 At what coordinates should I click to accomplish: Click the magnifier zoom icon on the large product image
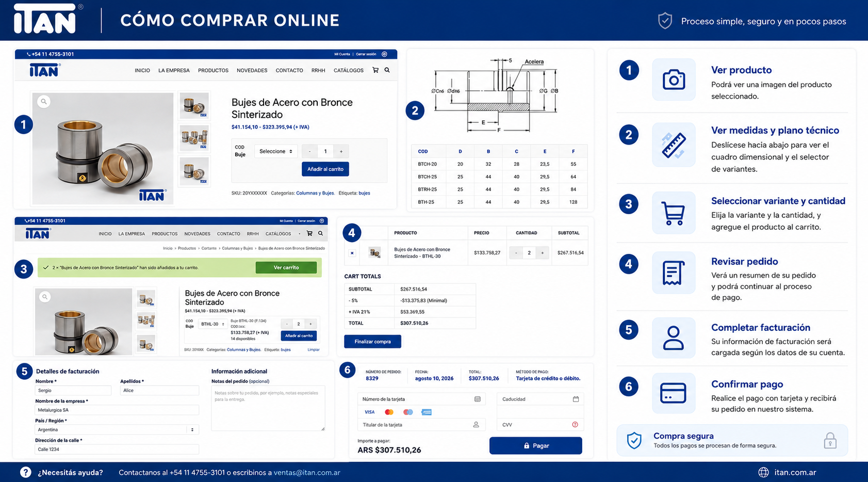tap(44, 102)
